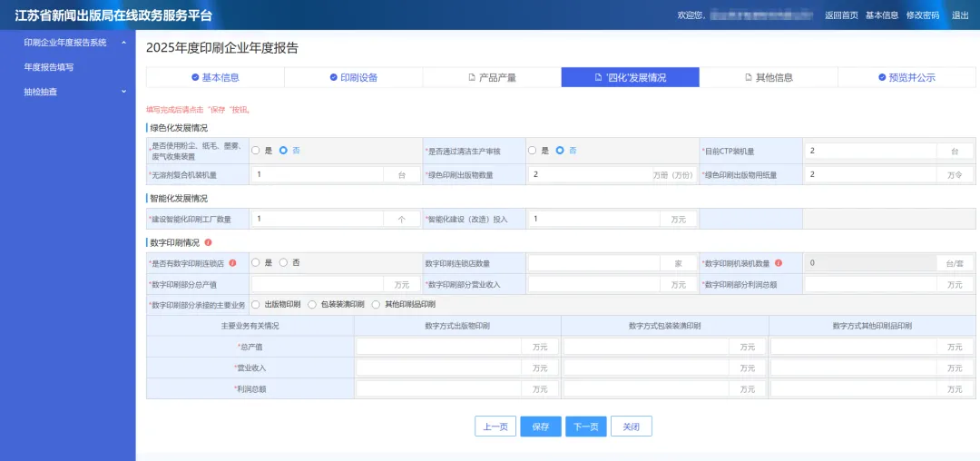Image resolution: width=980 pixels, height=461 pixels.
Task: Select 否 for 是否有数字印刷连锁店
Action: coord(283,263)
